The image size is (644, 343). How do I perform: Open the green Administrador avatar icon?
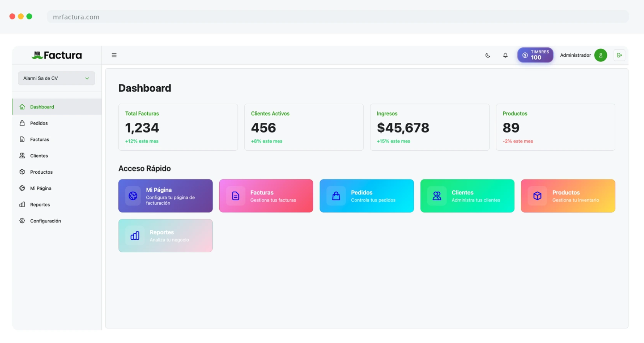tap(601, 55)
